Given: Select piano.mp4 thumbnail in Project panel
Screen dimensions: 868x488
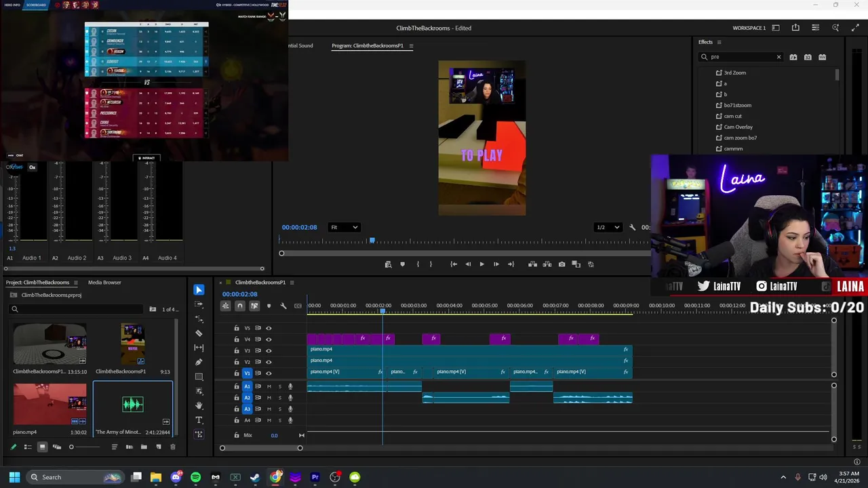Looking at the screenshot, I should click(50, 405).
